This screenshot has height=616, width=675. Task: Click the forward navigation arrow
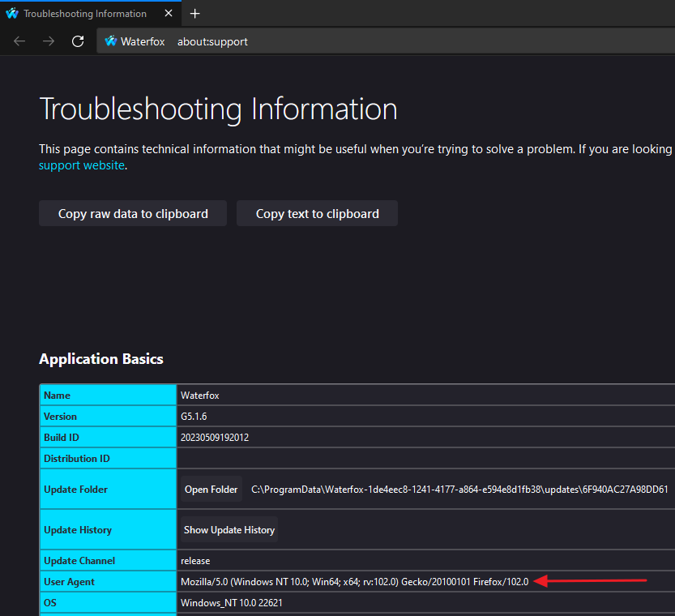(49, 41)
